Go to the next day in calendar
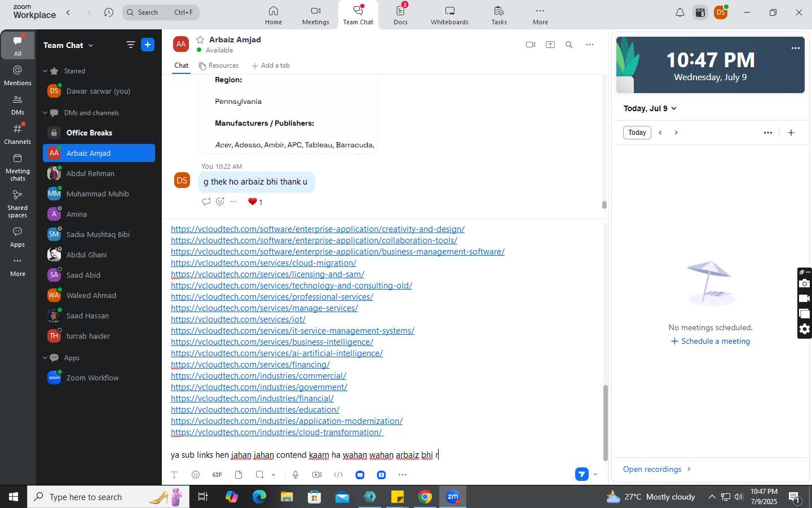This screenshot has height=508, width=812. (676, 133)
